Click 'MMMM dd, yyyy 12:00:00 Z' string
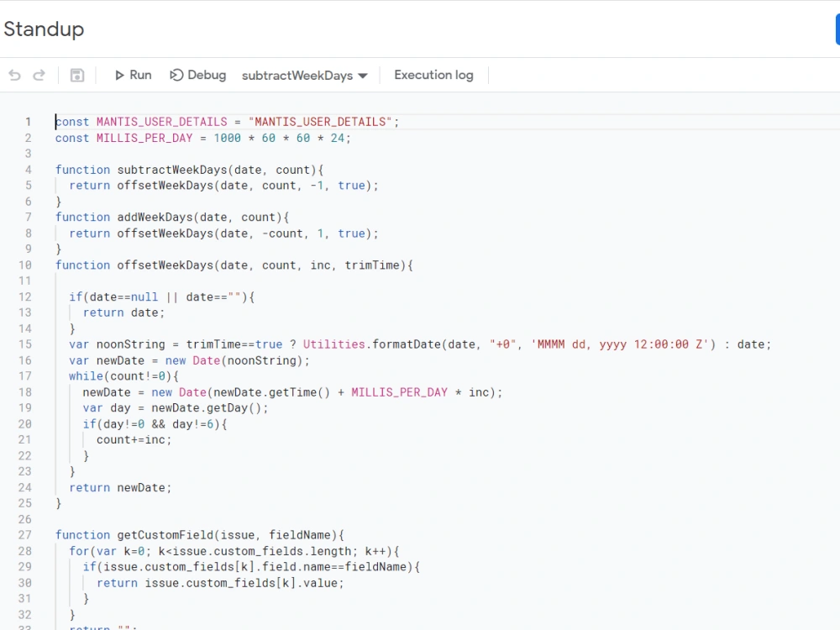840x630 pixels. click(x=620, y=344)
